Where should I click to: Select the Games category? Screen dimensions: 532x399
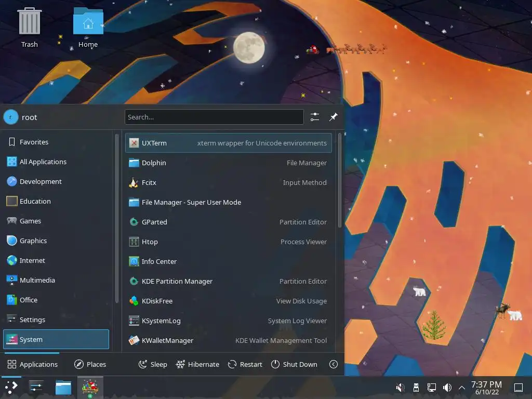(x=56, y=221)
